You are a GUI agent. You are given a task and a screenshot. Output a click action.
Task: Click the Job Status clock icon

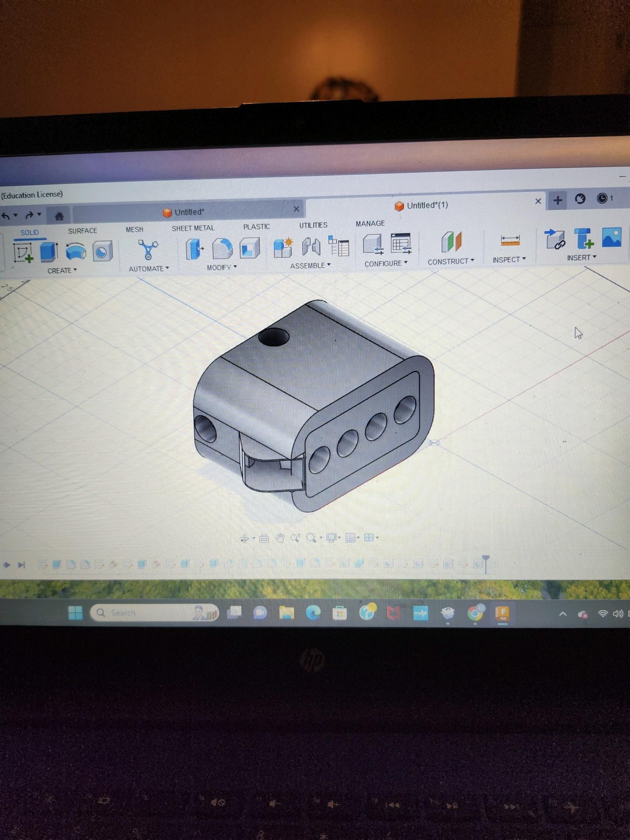click(x=602, y=198)
